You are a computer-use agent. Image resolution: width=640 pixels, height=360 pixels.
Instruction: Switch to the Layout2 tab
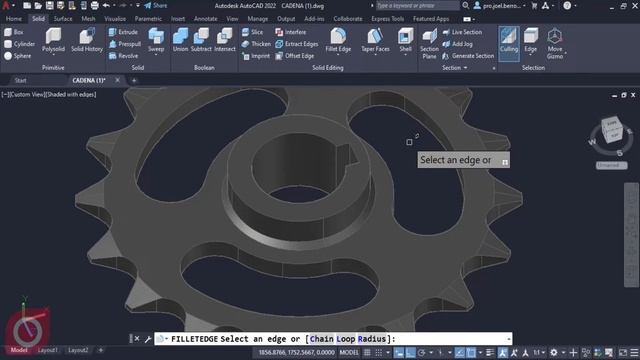click(x=78, y=350)
